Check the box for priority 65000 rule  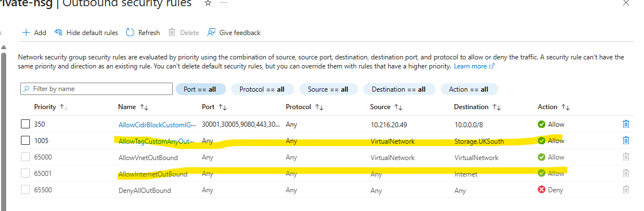coord(25,157)
